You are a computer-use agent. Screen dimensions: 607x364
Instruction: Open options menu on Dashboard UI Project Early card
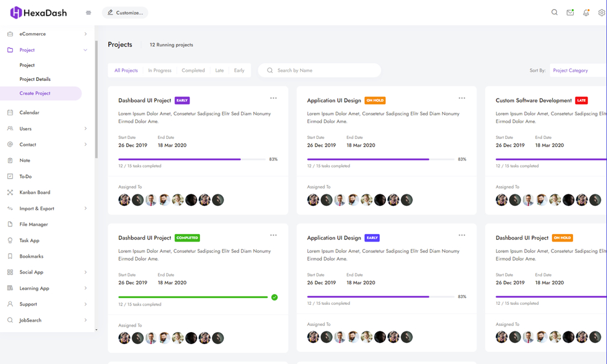274,98
